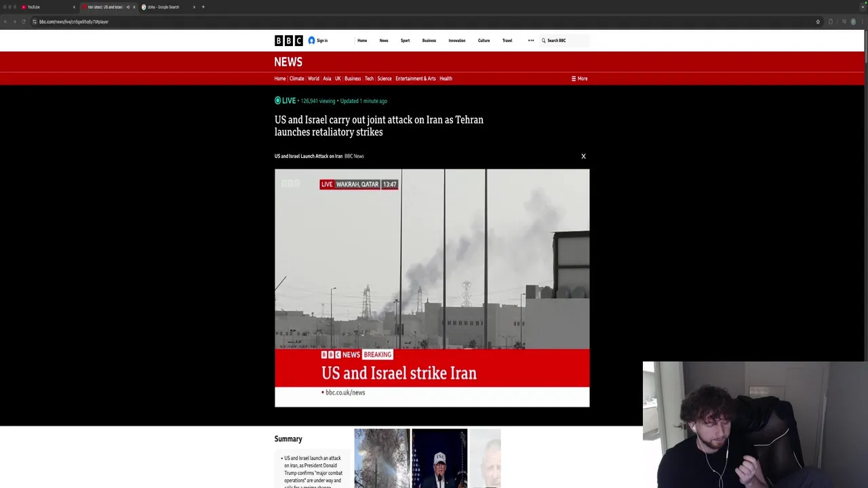Click the NEWS banner heading

click(288, 62)
